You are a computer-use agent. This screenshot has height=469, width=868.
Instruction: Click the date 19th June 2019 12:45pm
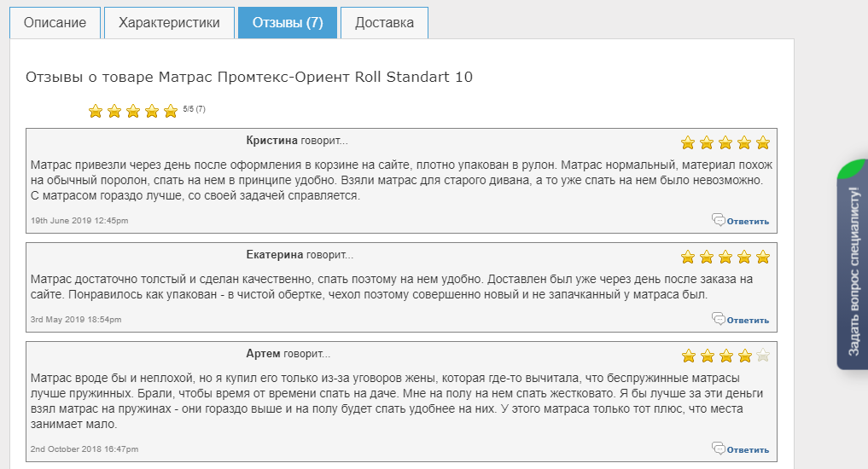coord(79,221)
